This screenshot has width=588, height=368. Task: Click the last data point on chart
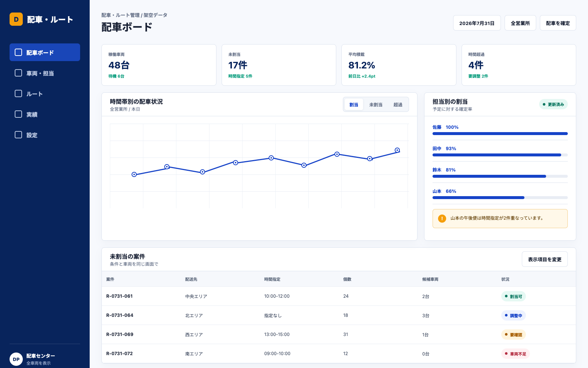(x=397, y=150)
